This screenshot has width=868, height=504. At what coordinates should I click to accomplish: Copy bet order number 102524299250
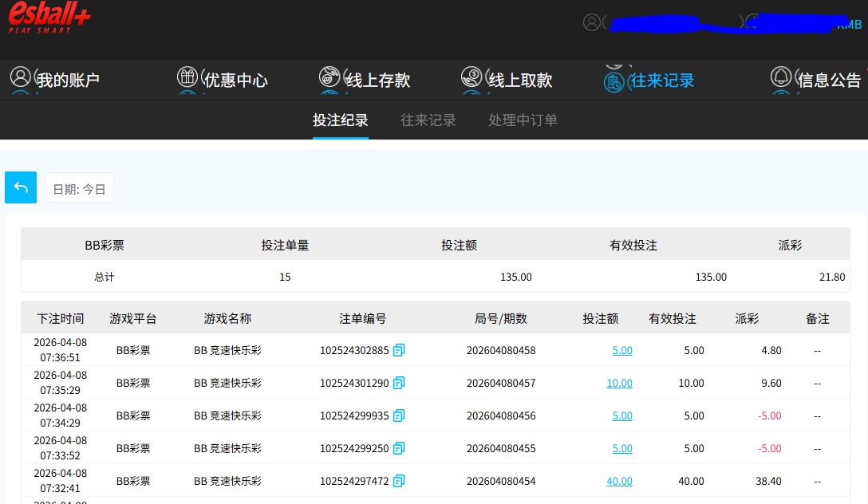399,448
